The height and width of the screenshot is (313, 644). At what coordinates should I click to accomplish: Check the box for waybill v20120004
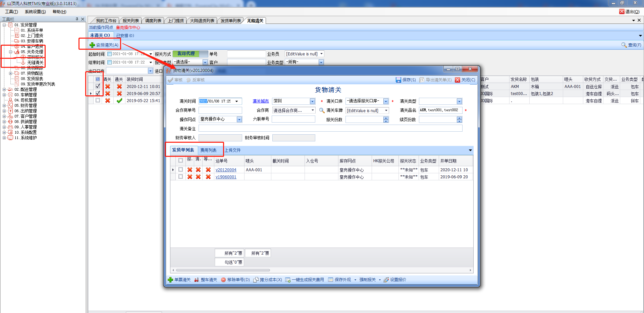[180, 170]
